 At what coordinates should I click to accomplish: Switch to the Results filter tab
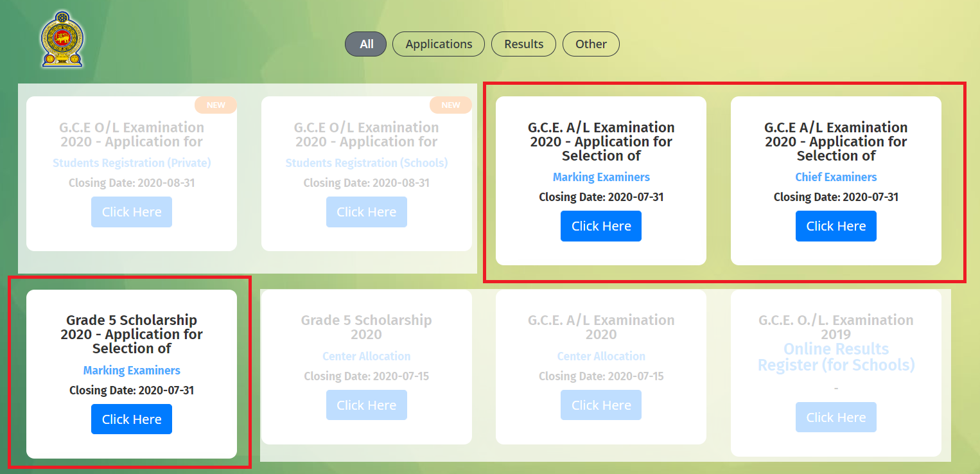(523, 44)
